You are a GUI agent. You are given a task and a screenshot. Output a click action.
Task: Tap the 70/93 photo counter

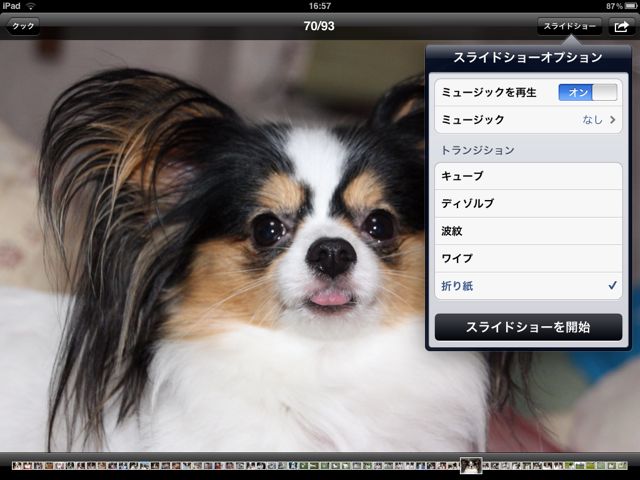(319, 26)
